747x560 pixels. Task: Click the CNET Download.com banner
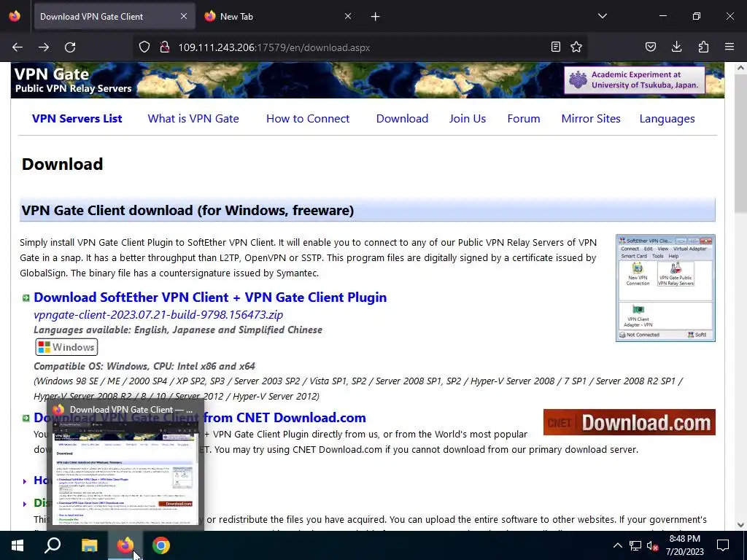(x=630, y=422)
